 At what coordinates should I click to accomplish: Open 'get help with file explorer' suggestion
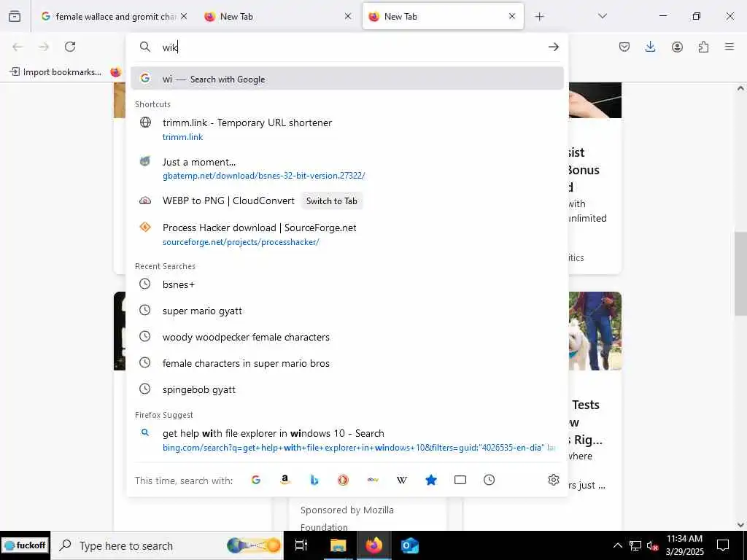pos(347,440)
